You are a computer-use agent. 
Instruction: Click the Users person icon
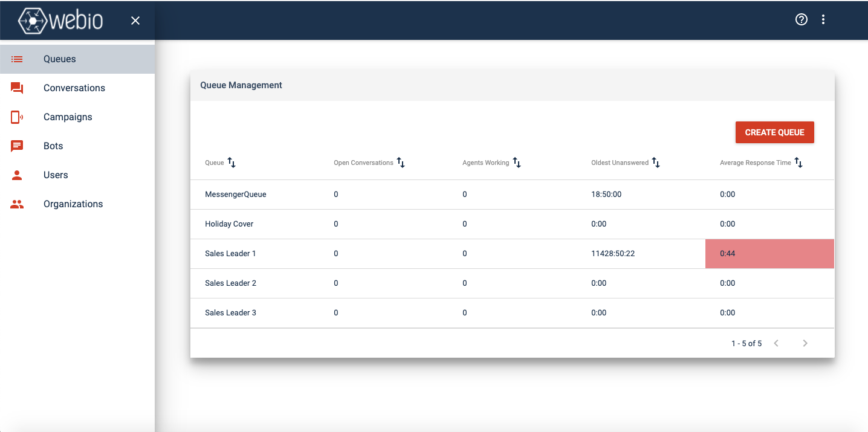click(x=17, y=175)
